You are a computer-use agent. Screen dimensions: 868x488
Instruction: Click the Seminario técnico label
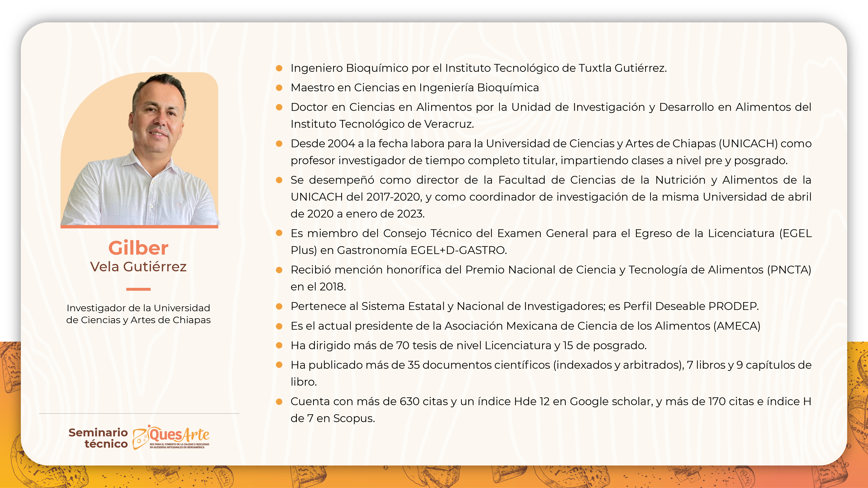[x=98, y=438]
